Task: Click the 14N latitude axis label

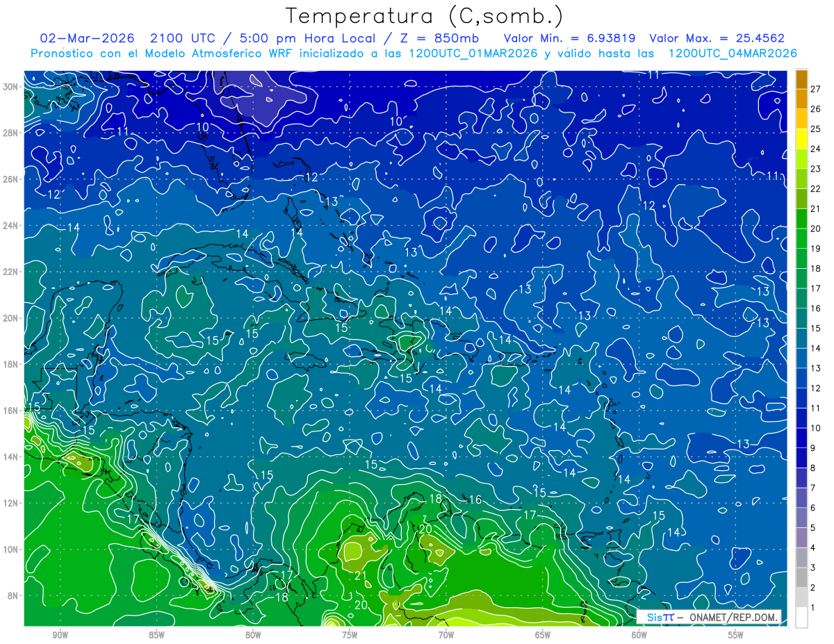Action: tap(11, 457)
